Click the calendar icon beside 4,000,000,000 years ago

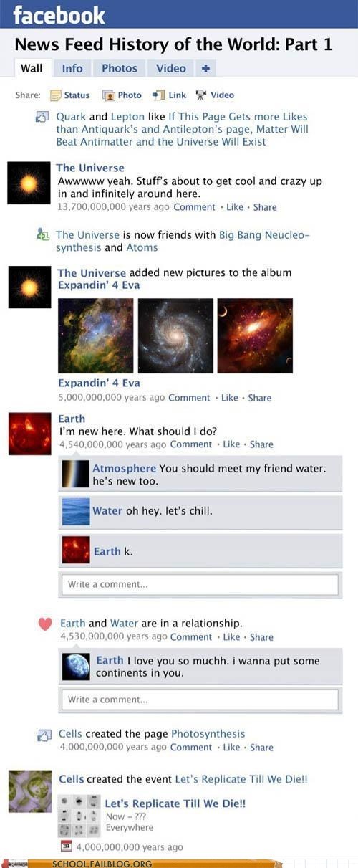click(x=64, y=846)
